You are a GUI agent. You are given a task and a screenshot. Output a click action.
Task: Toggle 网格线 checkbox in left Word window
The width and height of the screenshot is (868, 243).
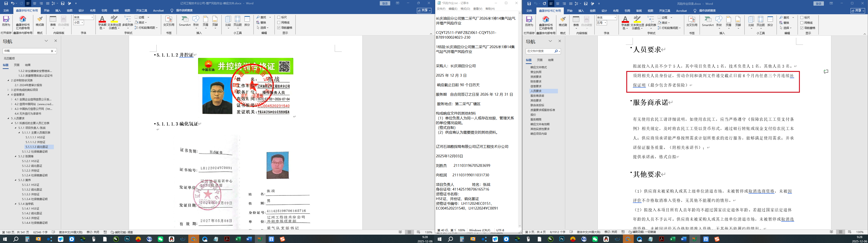coord(279,23)
